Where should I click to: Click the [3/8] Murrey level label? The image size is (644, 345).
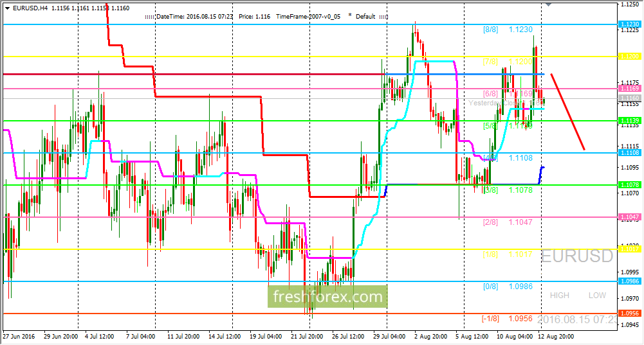490,190
